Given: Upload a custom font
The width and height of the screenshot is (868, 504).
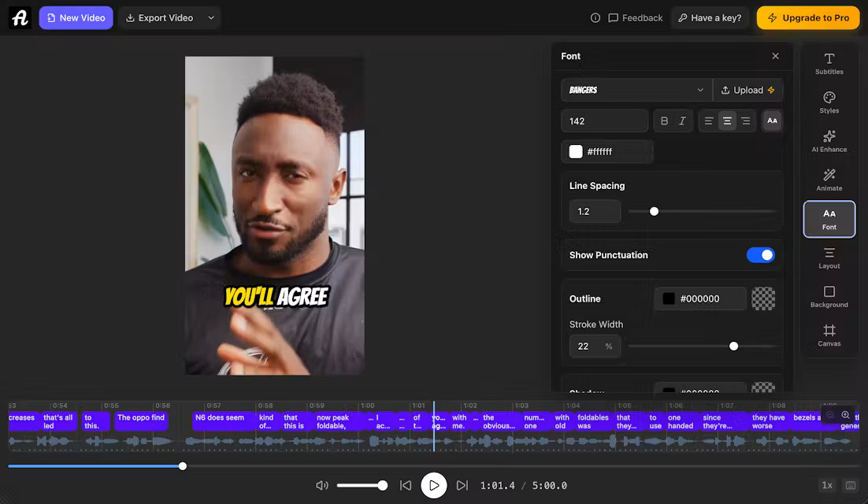Looking at the screenshot, I should point(747,90).
